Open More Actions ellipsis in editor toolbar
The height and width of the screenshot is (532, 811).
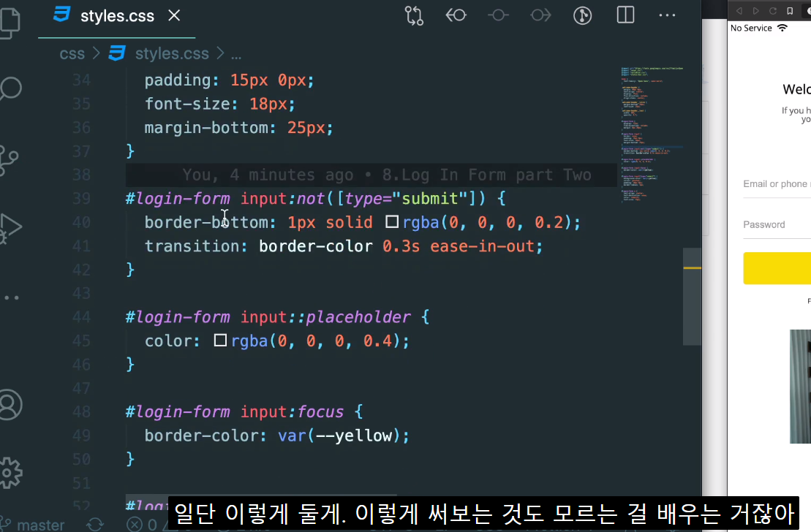click(667, 15)
